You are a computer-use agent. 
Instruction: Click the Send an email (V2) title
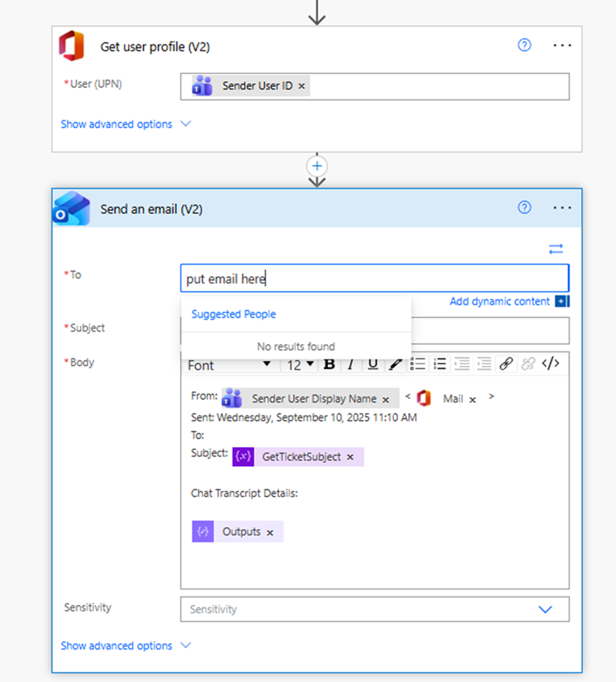click(x=151, y=209)
